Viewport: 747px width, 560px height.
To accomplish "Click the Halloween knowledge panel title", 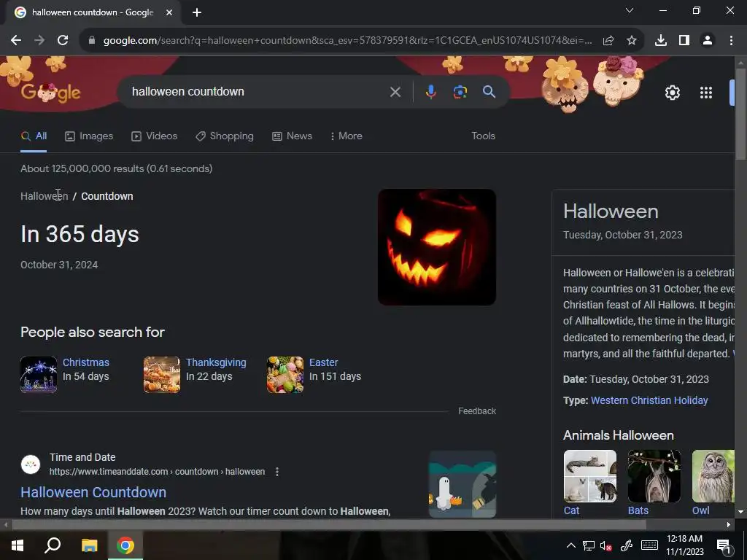I will [611, 211].
